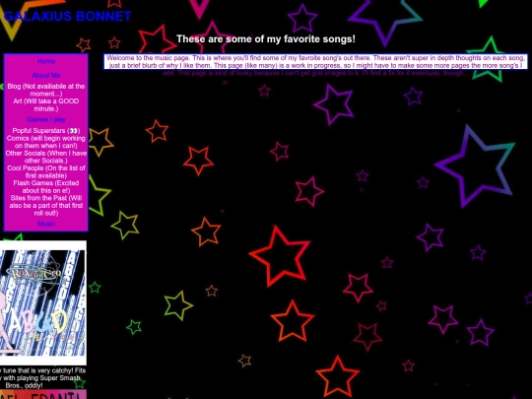Screen dimensions: 532x399
Task: Click 'Blog (Not availiabile at the moment...)' text
Action: point(46,90)
